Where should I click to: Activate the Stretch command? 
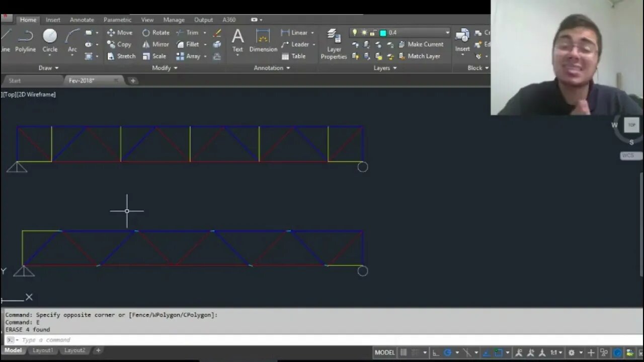(x=121, y=56)
